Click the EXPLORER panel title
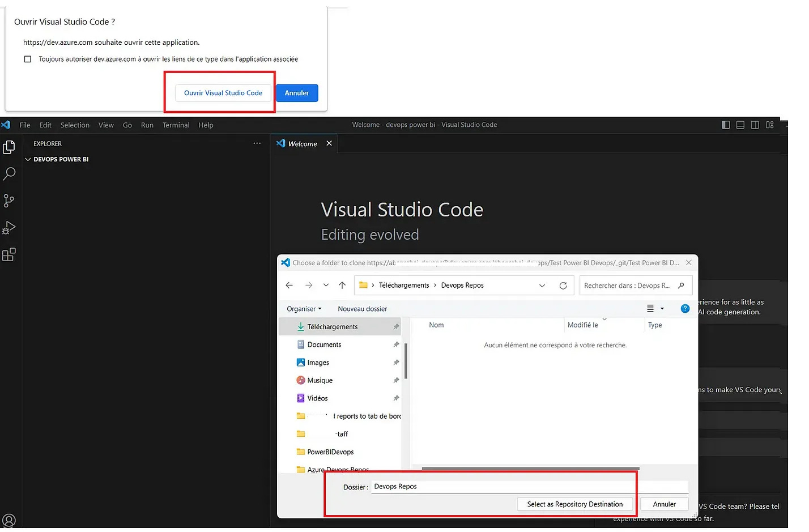809x532 pixels. 48,144
